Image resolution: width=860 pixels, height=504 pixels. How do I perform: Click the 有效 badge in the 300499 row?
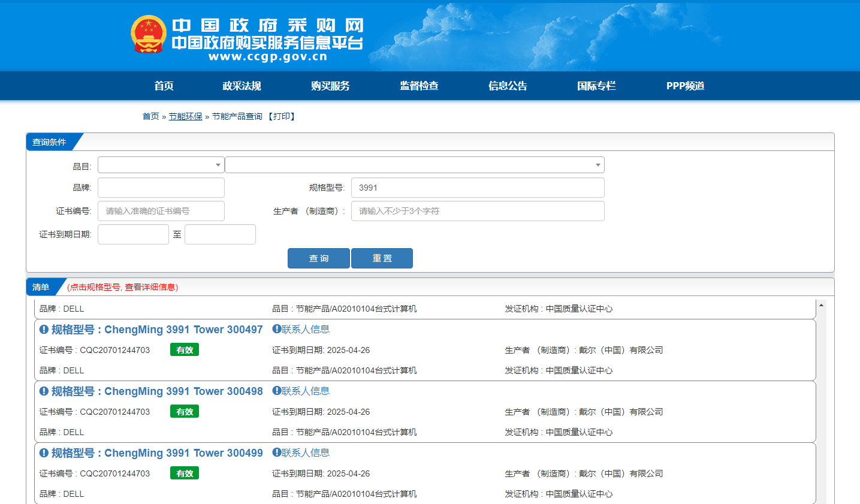(x=185, y=473)
